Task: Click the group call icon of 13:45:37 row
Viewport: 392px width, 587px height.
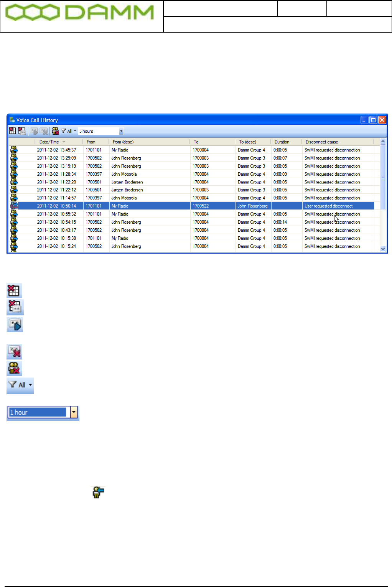Action: click(x=14, y=150)
